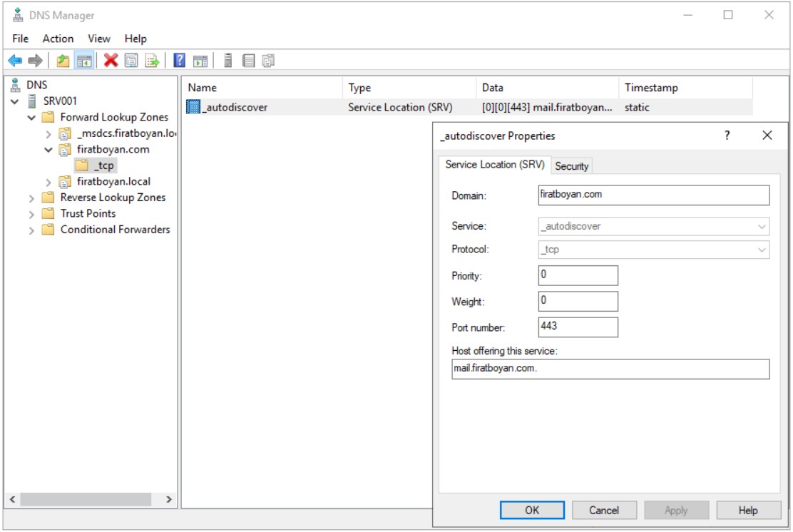Delete the record with the red X icon
This screenshot has width=793, height=532.
[x=111, y=61]
